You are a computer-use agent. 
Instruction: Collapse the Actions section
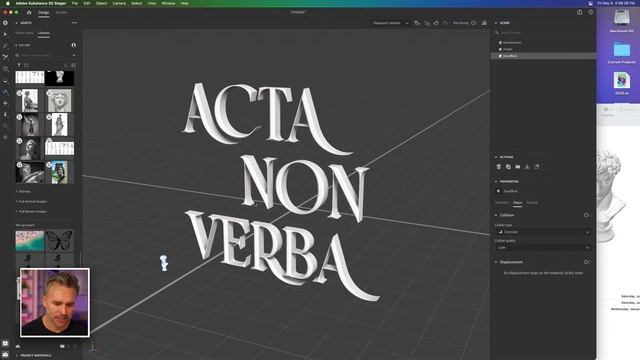coord(496,157)
